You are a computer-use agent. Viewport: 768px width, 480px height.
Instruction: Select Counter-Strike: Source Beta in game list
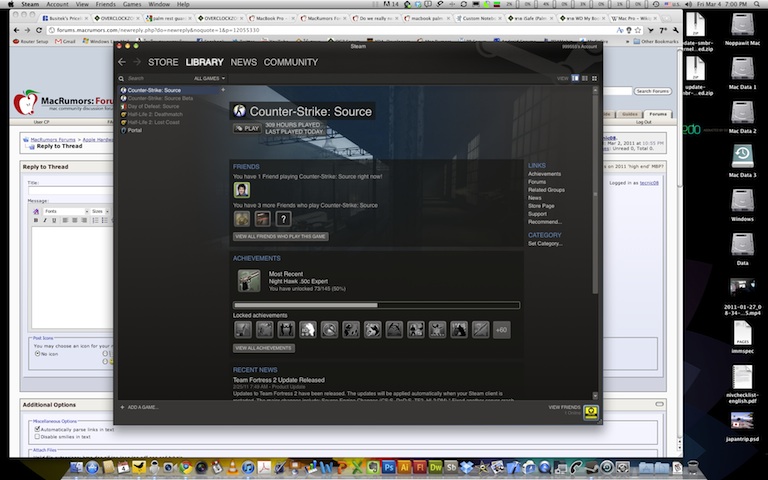pyautogui.click(x=160, y=98)
